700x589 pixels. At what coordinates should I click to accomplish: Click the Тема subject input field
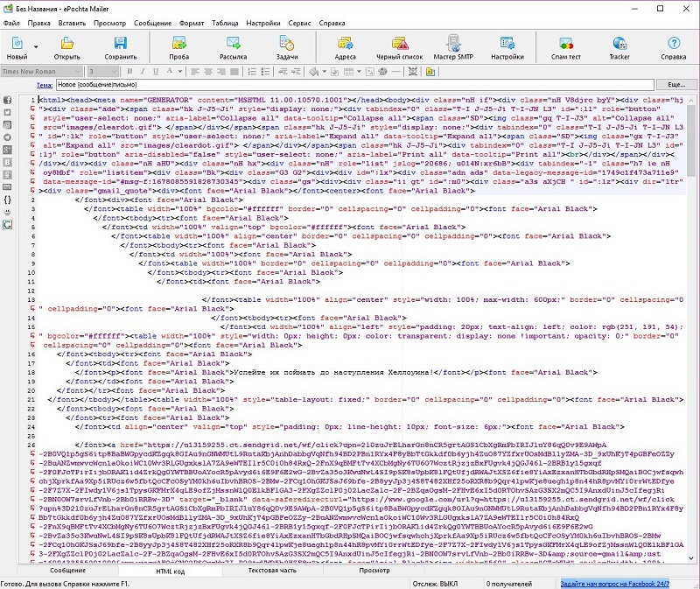point(355,84)
